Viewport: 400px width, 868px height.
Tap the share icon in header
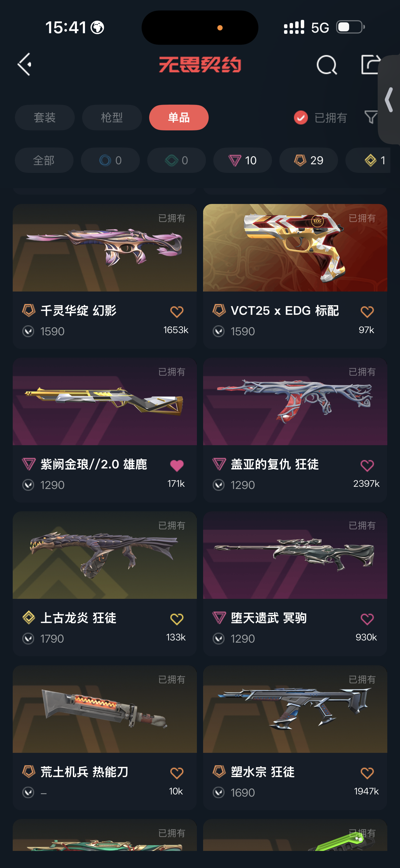[x=371, y=64]
